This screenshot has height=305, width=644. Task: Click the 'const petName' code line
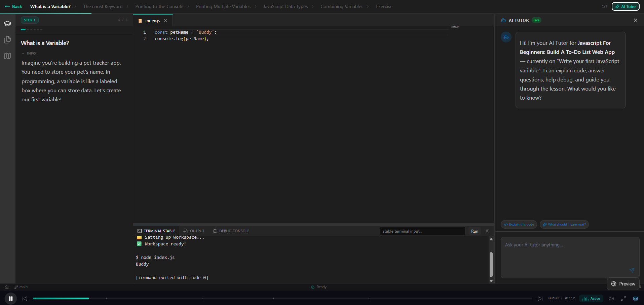click(186, 32)
